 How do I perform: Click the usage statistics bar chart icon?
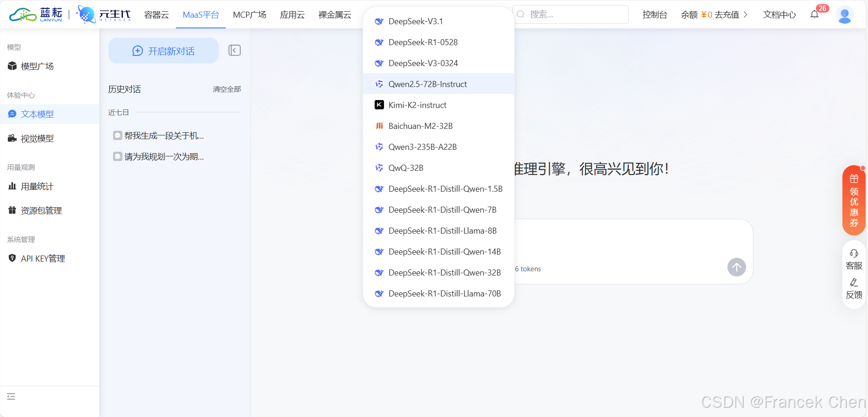[12, 186]
